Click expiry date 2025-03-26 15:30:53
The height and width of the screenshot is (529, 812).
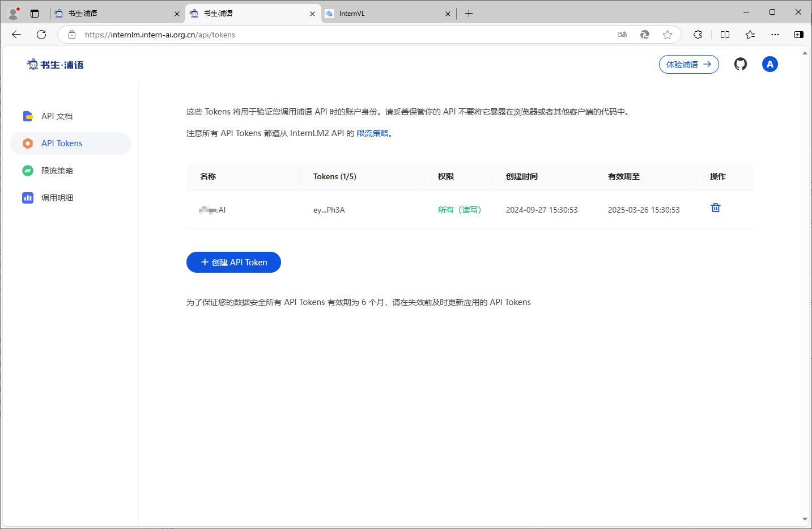point(644,210)
